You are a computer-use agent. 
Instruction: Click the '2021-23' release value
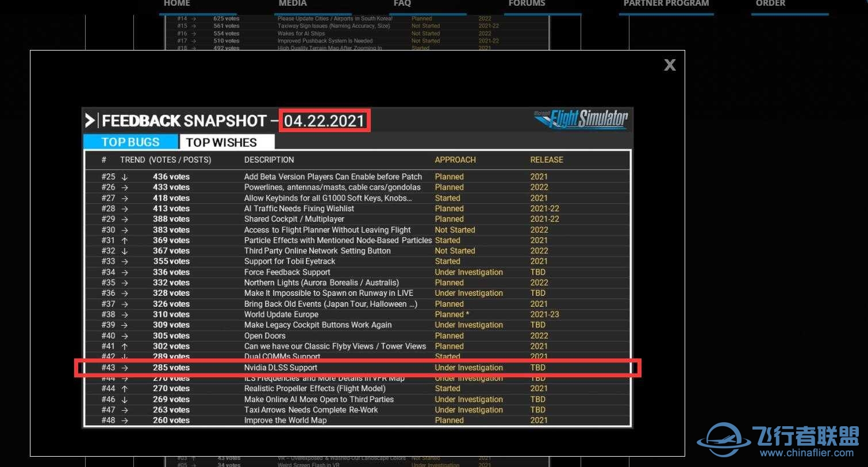pos(544,314)
